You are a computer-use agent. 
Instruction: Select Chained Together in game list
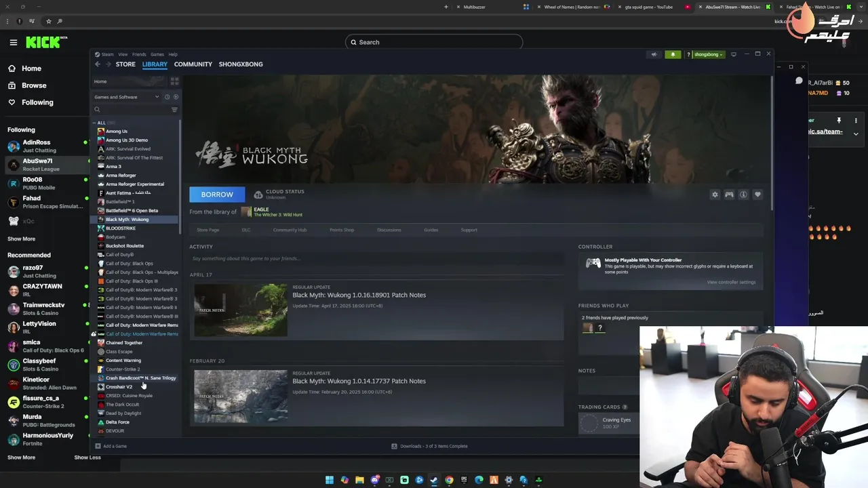(124, 343)
